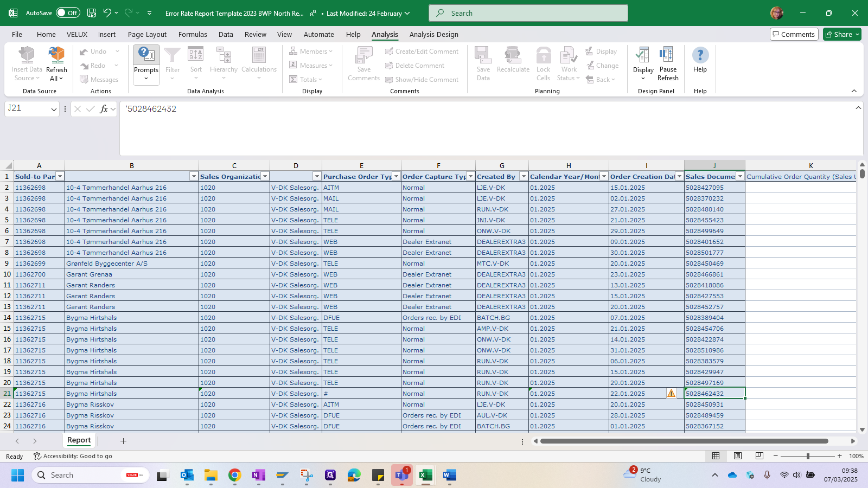This screenshot has height=488, width=868.
Task: Click the Comments button
Action: tap(794, 34)
